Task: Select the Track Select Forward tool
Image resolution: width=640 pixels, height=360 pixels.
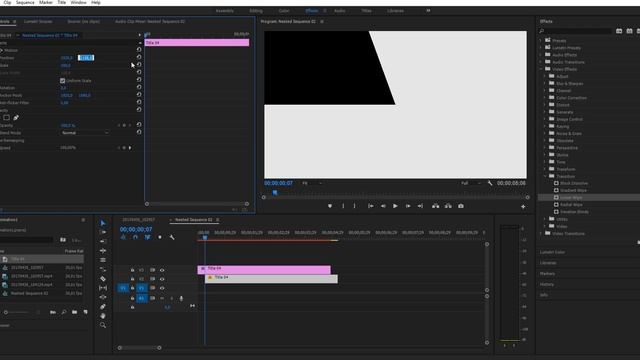Action: coord(103,232)
